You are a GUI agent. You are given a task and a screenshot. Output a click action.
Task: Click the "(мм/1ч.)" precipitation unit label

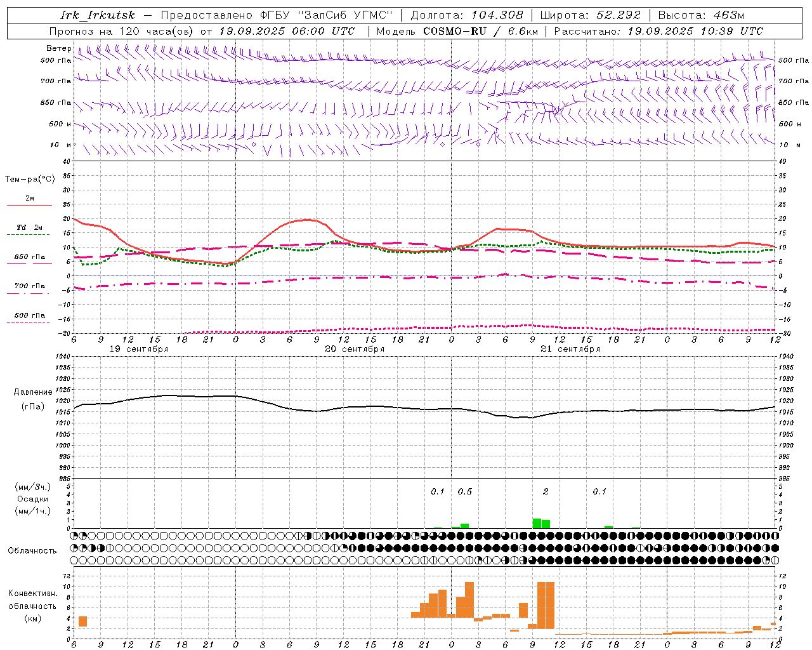point(33,511)
